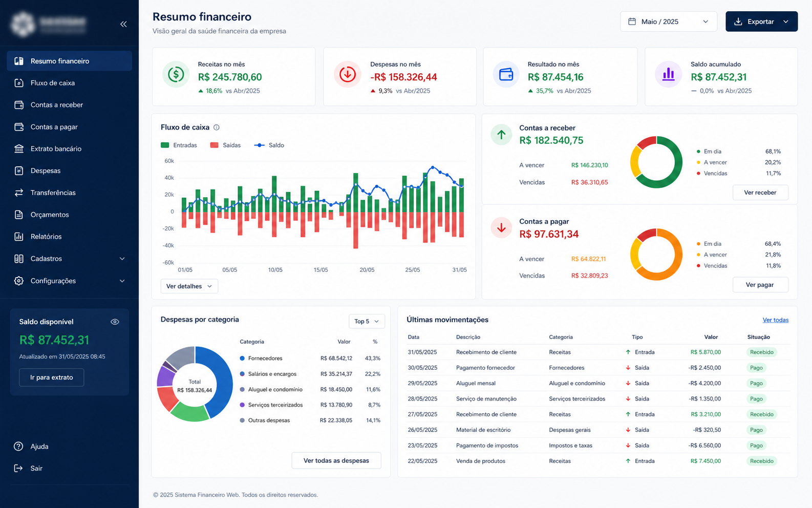Click the Contas a pagar donut chart

pyautogui.click(x=656, y=255)
